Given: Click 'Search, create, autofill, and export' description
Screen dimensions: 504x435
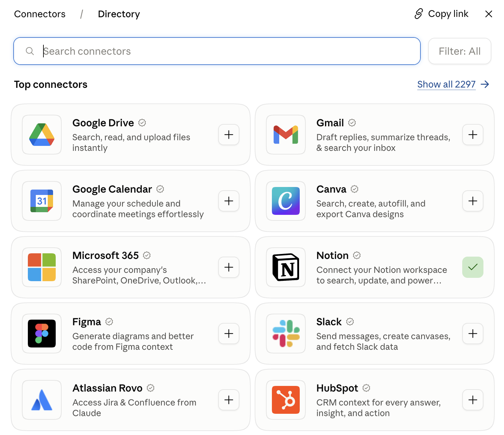Looking at the screenshot, I should coord(371,209).
